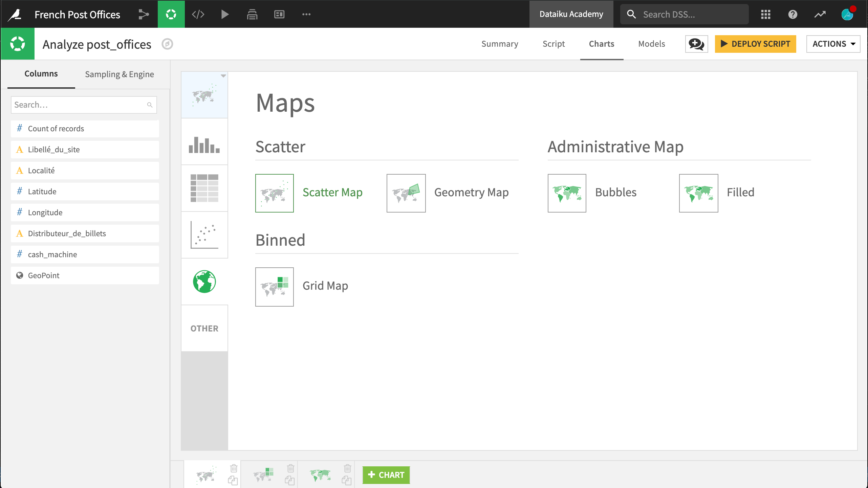Click the Maps category globe icon

(204, 281)
